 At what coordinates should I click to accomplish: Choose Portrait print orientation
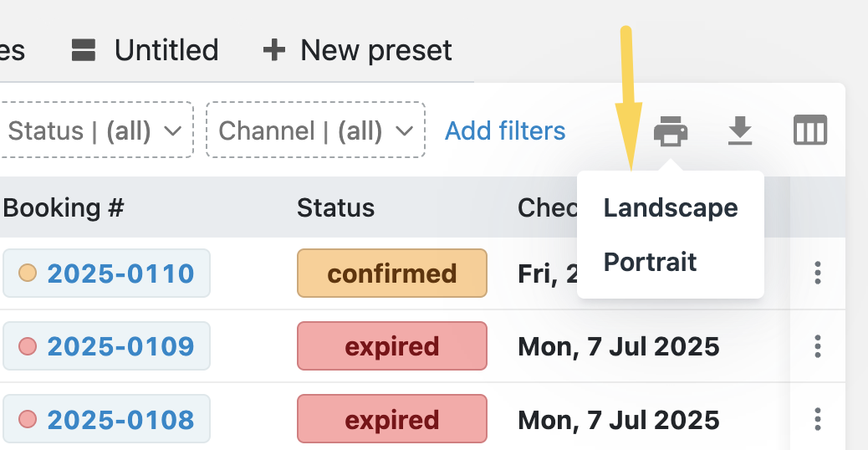(x=650, y=262)
